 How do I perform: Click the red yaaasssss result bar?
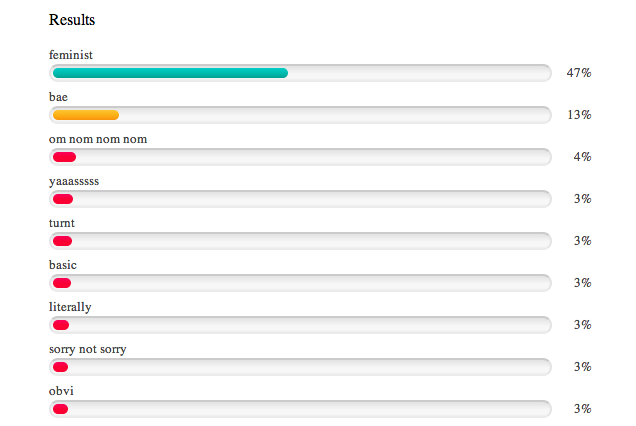pyautogui.click(x=63, y=199)
